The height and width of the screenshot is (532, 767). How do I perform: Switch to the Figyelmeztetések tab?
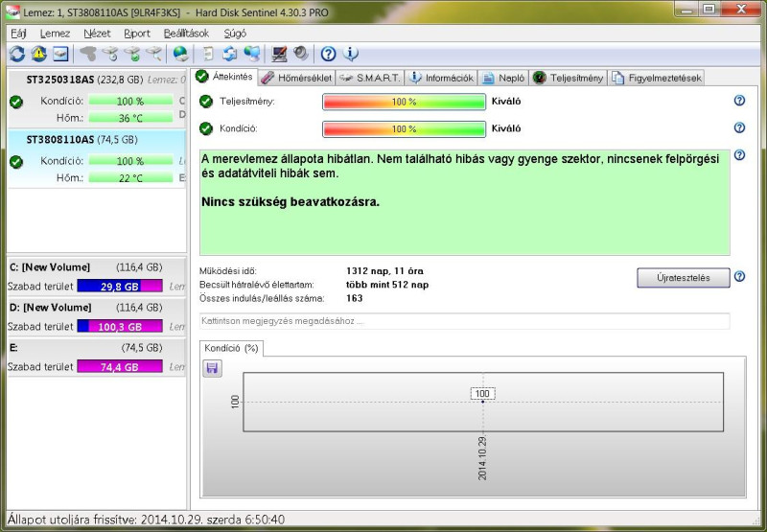point(657,78)
